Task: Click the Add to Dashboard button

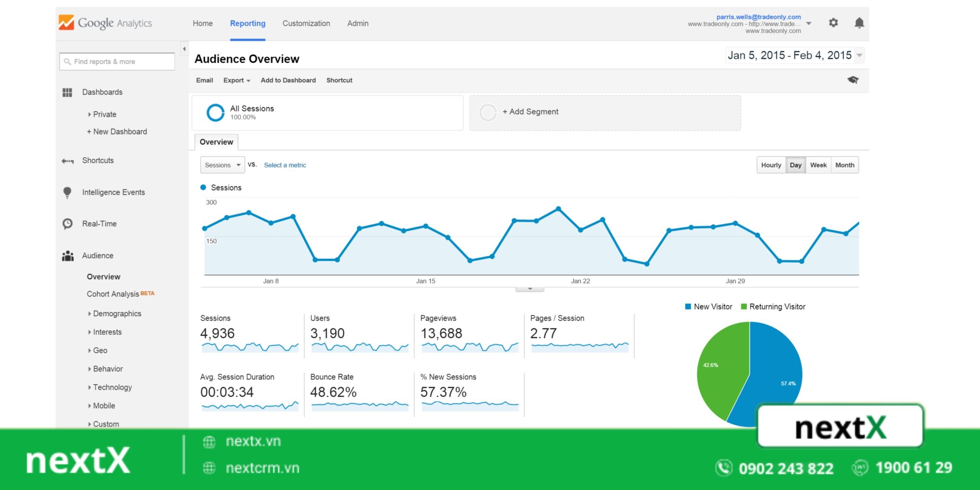Action: (x=288, y=80)
